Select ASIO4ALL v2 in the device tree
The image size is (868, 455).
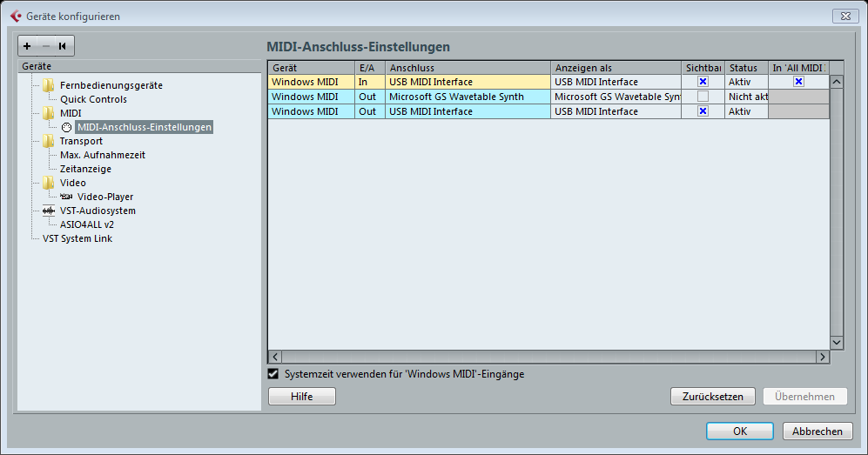click(87, 224)
